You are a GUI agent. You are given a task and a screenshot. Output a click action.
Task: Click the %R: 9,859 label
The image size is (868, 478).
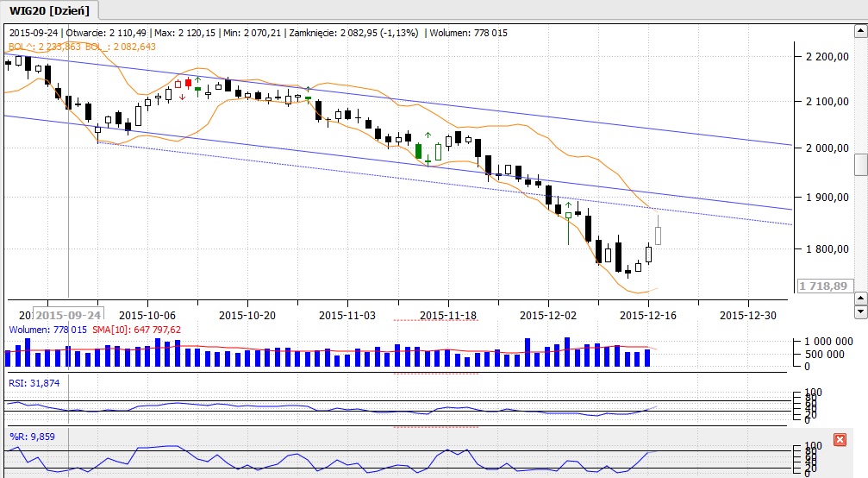pos(32,437)
